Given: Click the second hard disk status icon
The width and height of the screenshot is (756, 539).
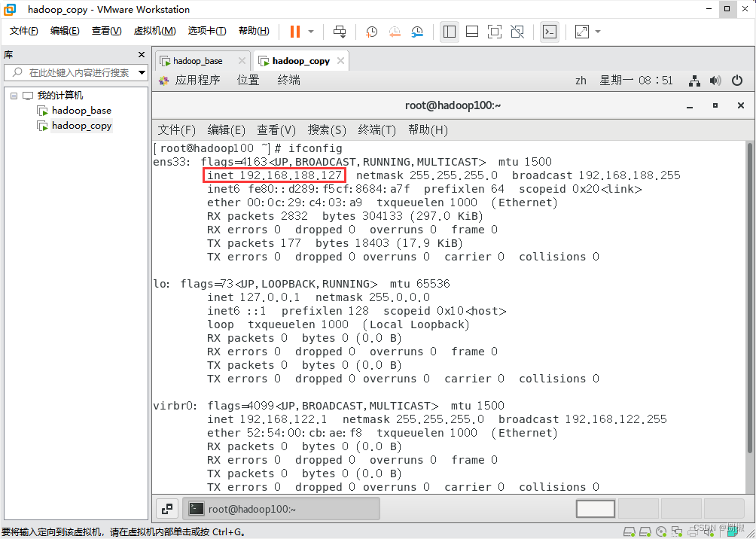Looking at the screenshot, I should (x=645, y=531).
